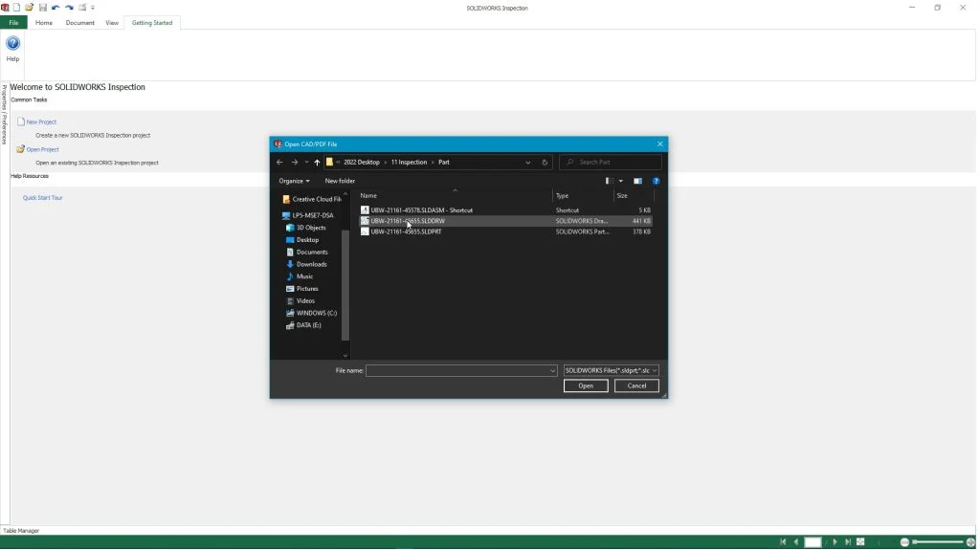Screen dimensions: 980x550
Task: Select the UBW-21161-45655.SLDPRT file
Action: [x=406, y=231]
